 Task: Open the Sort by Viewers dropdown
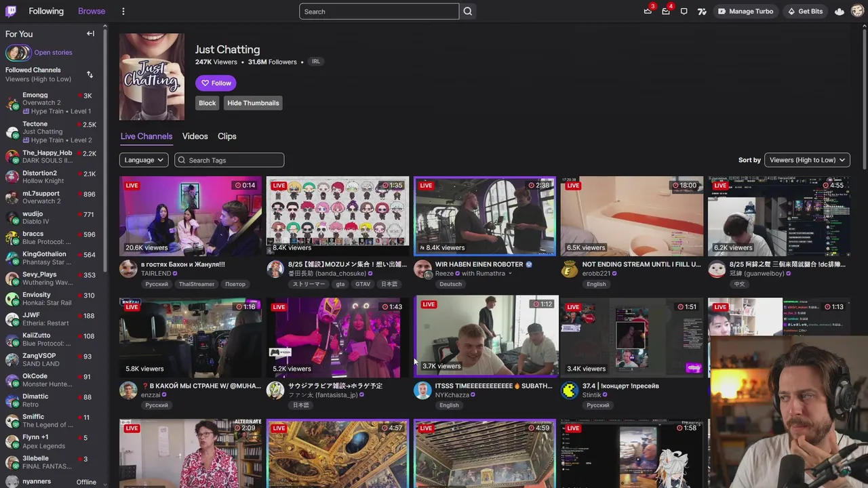[807, 160]
